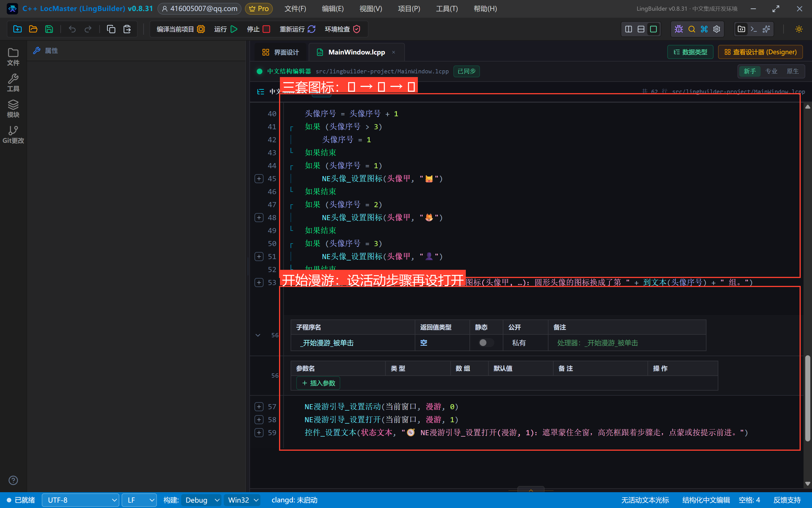
Task: Switch to the 界面设计 tab
Action: point(281,52)
